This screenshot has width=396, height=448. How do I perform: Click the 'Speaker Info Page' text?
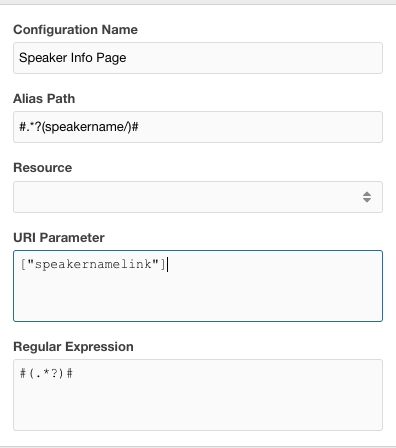click(73, 58)
